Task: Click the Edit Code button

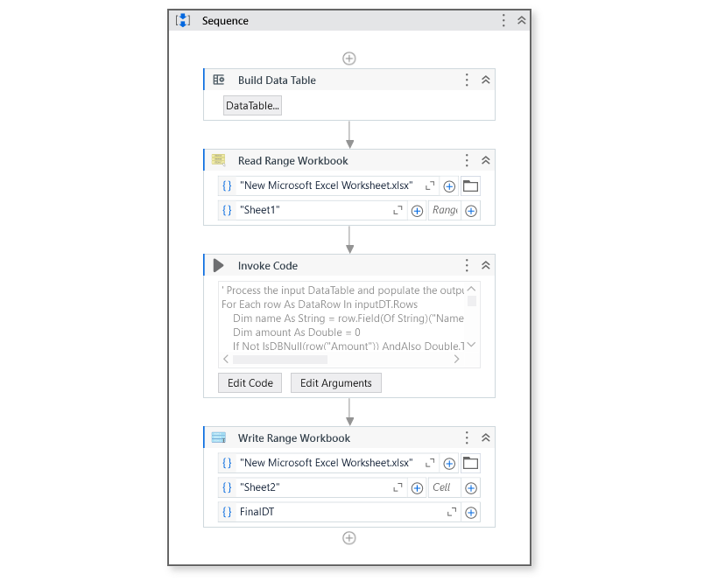Action: tap(249, 382)
